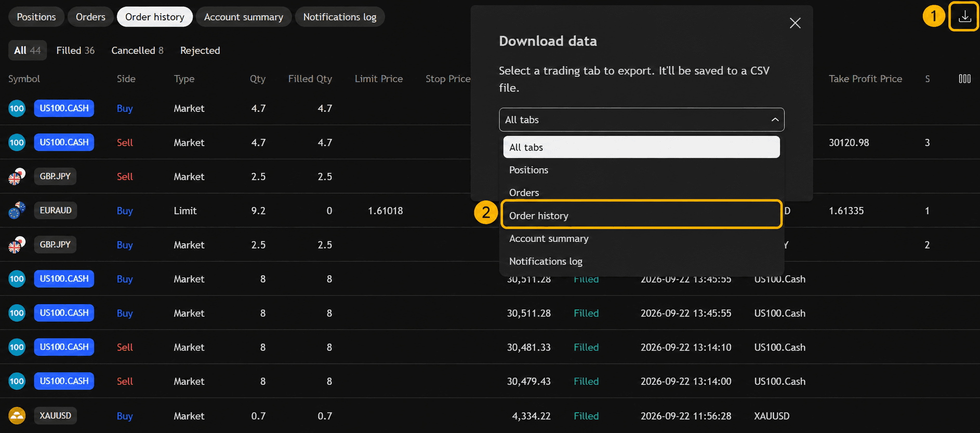The image size is (980, 433).
Task: Filter by Cancelled 8 orders
Action: [137, 50]
